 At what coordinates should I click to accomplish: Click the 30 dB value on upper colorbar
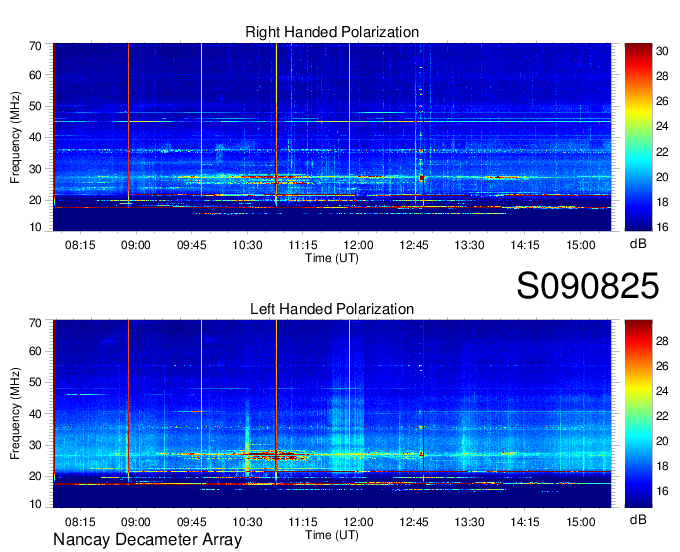(662, 51)
